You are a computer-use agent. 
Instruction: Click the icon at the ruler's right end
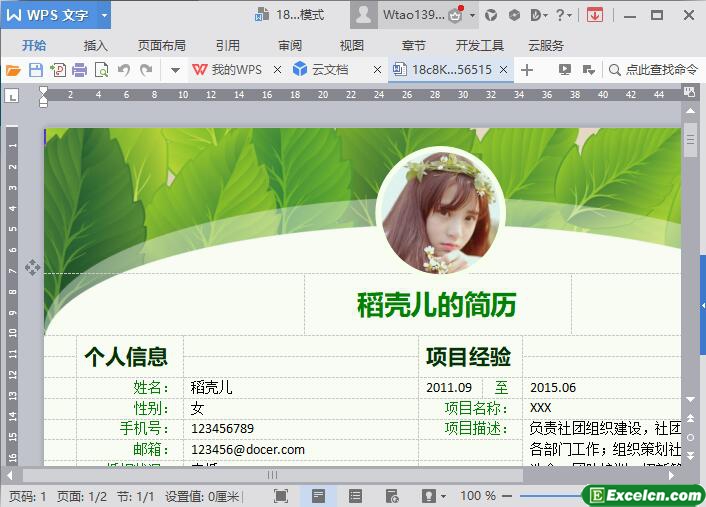689,92
